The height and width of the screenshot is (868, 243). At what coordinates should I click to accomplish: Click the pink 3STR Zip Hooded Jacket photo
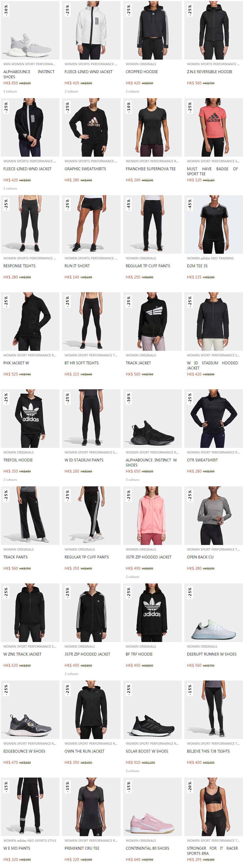pos(152,516)
